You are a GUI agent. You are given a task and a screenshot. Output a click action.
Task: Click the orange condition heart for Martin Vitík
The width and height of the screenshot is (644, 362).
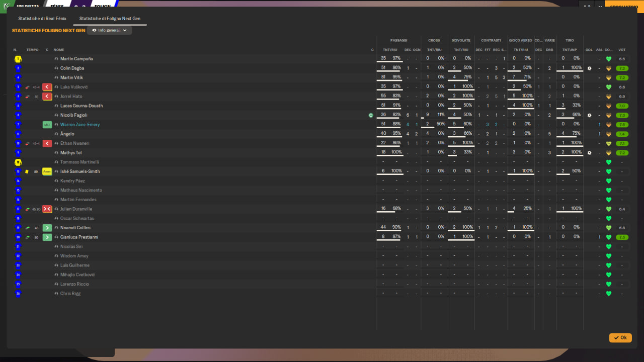click(609, 78)
